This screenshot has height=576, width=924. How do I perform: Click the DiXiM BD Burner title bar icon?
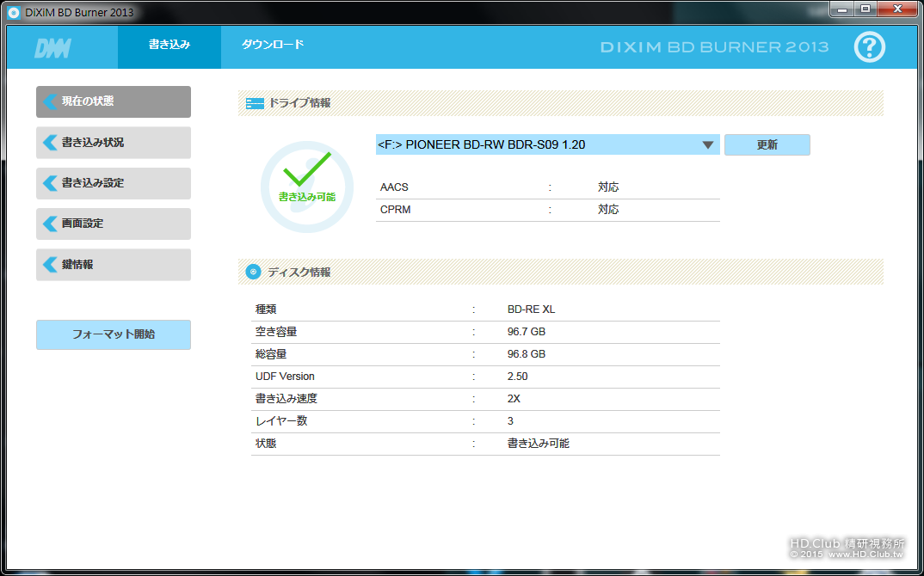click(x=14, y=12)
